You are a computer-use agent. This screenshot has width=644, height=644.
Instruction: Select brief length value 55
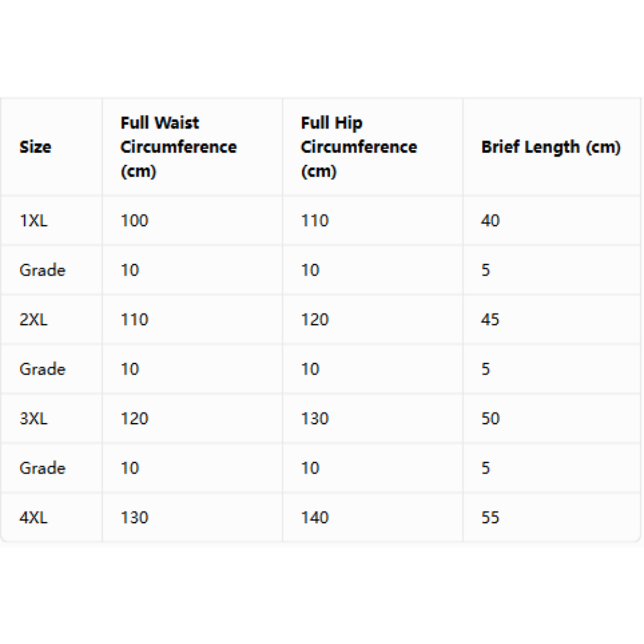click(x=490, y=518)
